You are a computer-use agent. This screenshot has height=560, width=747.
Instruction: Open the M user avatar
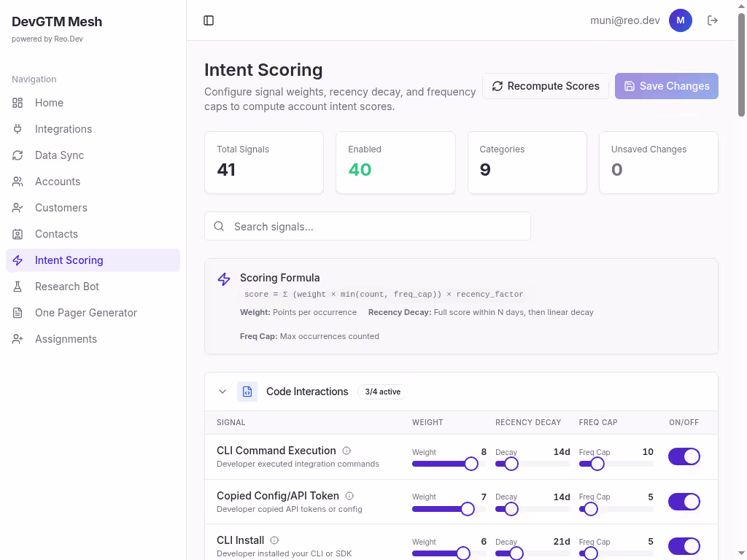tap(681, 20)
